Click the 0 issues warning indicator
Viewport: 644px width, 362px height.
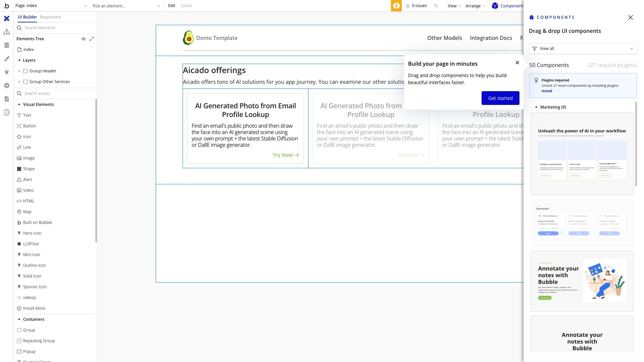pos(416,5)
